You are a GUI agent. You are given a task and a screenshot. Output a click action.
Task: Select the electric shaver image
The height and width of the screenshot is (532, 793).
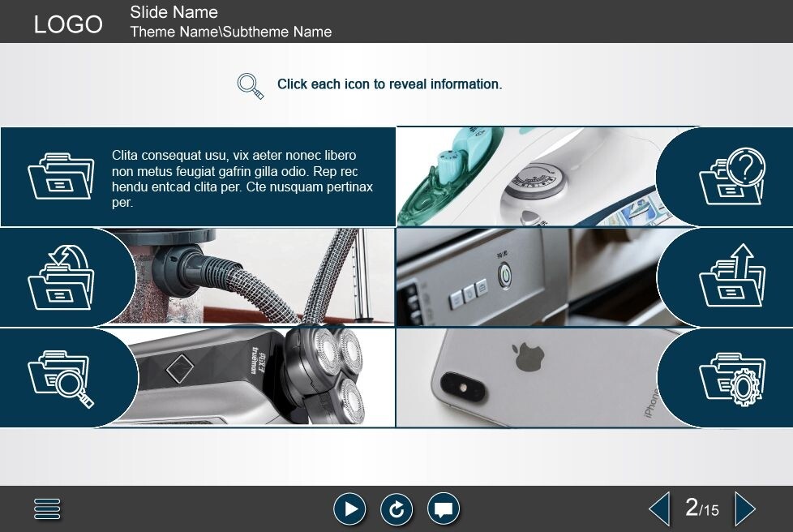(259, 378)
